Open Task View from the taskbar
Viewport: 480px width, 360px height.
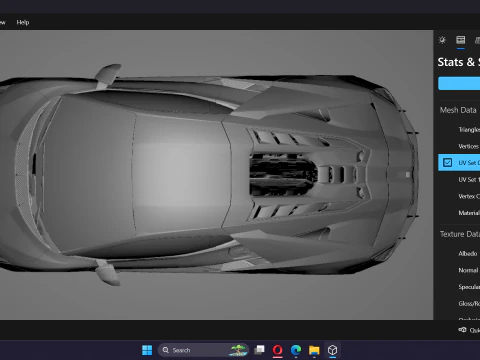coord(259,350)
